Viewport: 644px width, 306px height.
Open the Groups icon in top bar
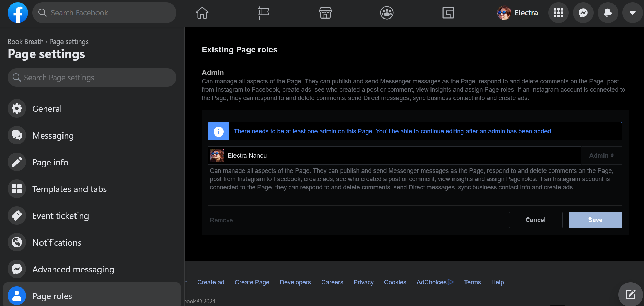387,13
